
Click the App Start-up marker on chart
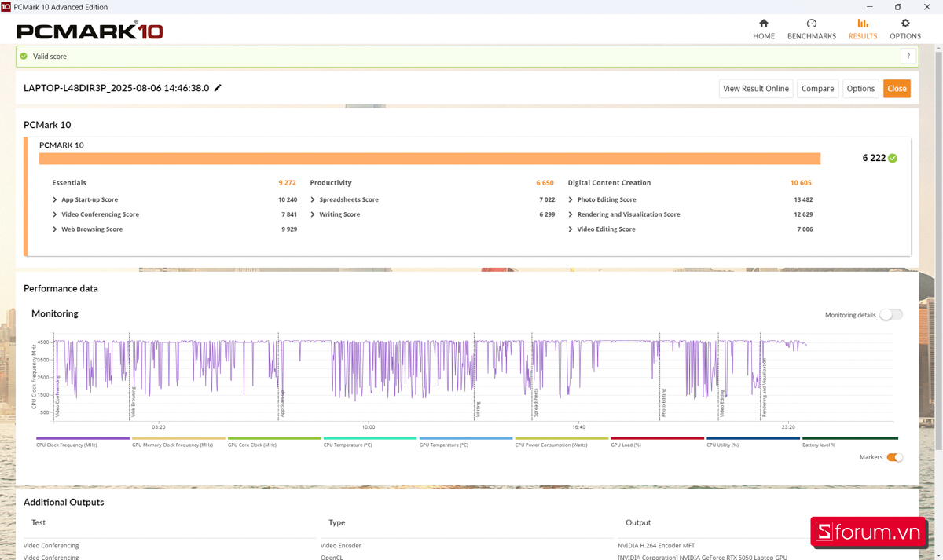[283, 403]
